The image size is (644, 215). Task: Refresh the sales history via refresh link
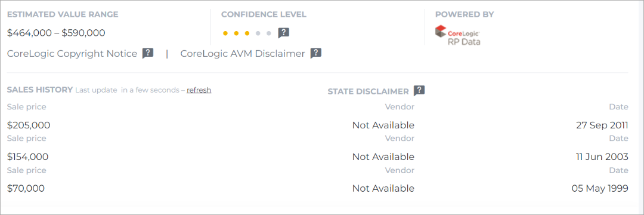coord(199,90)
